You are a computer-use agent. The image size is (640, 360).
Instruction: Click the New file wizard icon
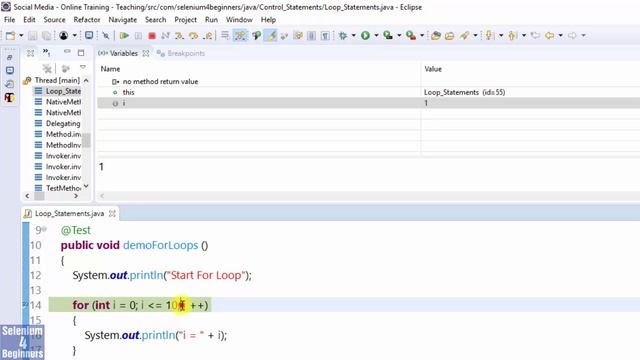[x=11, y=36]
